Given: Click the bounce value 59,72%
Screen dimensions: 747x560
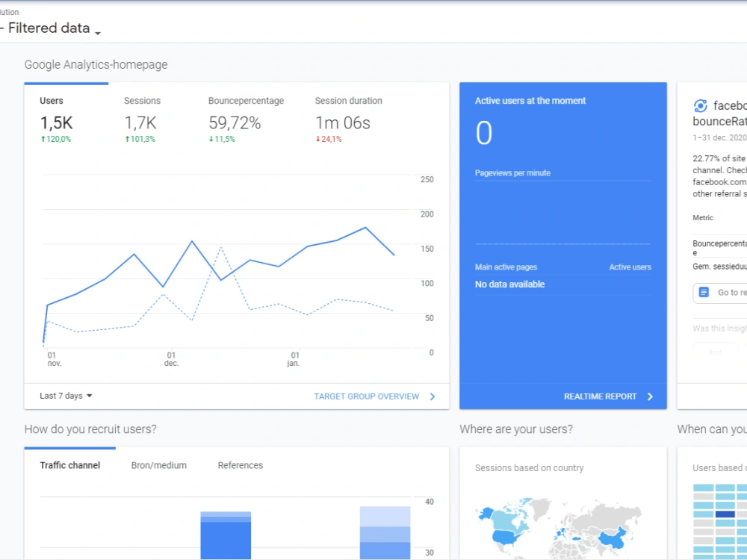Looking at the screenshot, I should [235, 123].
